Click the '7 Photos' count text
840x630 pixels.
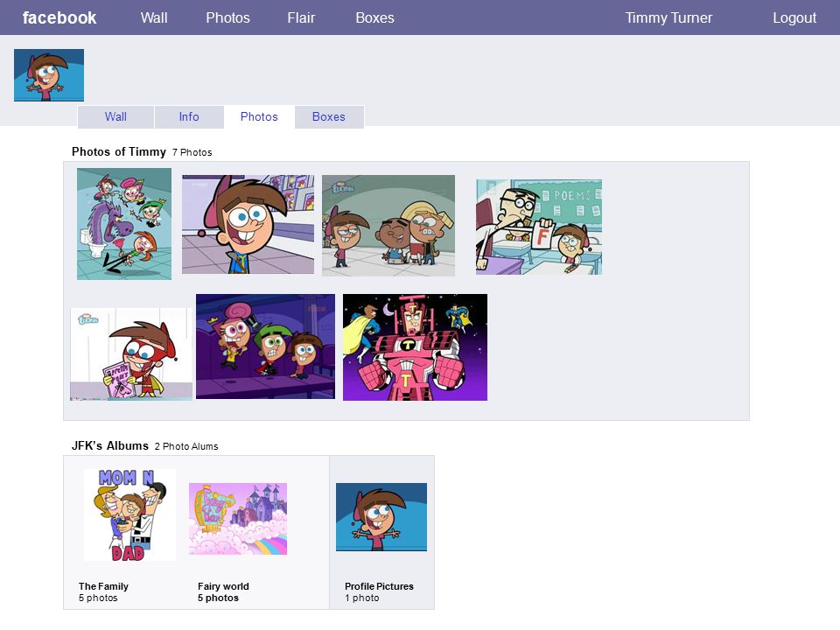click(192, 152)
